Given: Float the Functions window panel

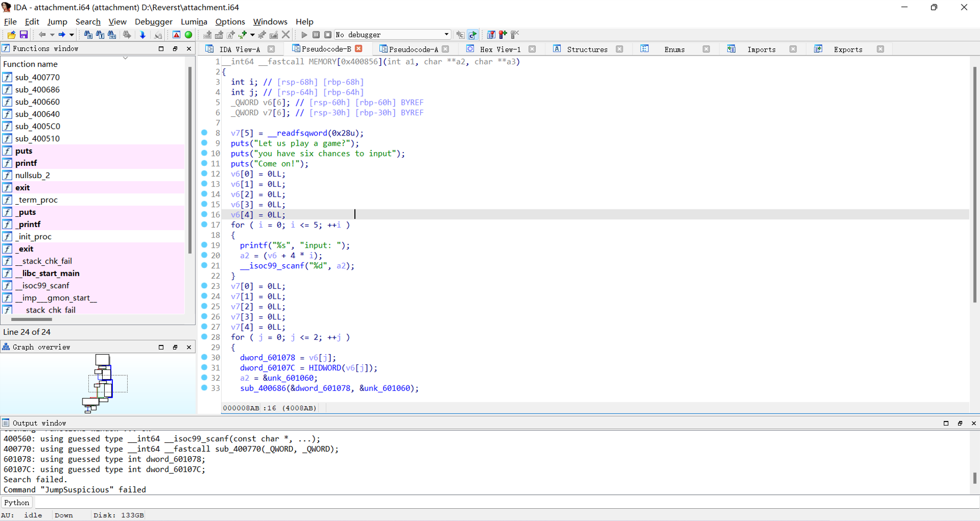Looking at the screenshot, I should coord(175,48).
